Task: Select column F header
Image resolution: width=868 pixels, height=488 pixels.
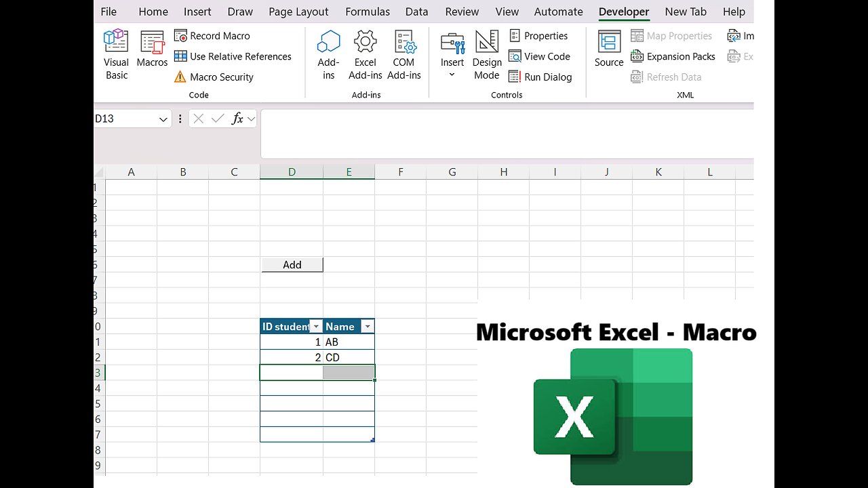Action: (x=400, y=172)
